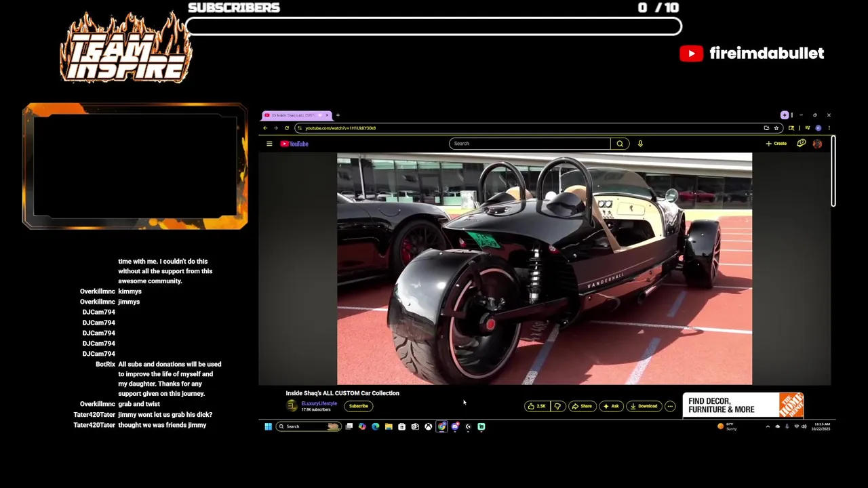The image size is (868, 488).
Task: Open Microsoft Edge from the taskbar
Action: 375,426
